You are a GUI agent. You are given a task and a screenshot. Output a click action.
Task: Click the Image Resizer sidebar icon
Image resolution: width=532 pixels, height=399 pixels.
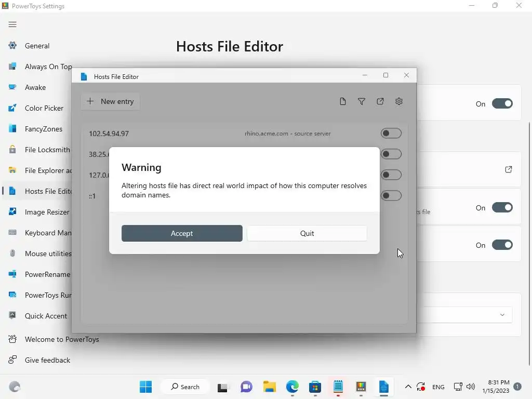point(12,212)
